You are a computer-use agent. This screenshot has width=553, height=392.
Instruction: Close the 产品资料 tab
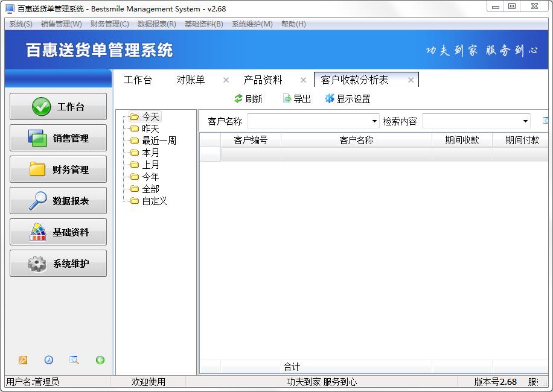click(303, 80)
